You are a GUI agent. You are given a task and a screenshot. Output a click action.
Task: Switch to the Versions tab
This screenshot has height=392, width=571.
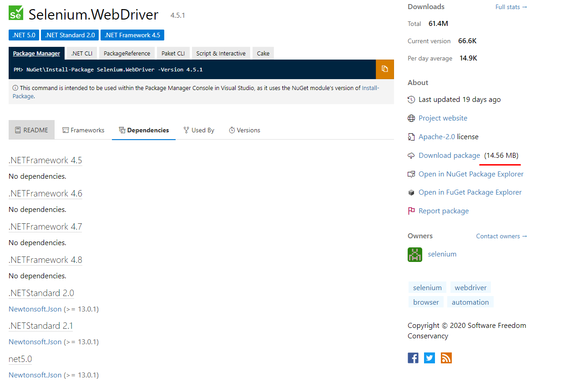244,130
